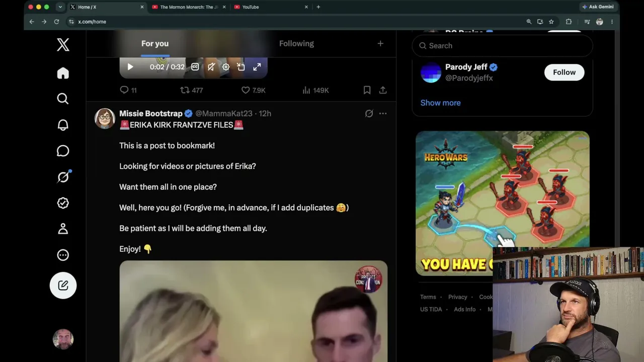Open the Privacy footer link
Screen dimensions: 644x362
pos(458,297)
